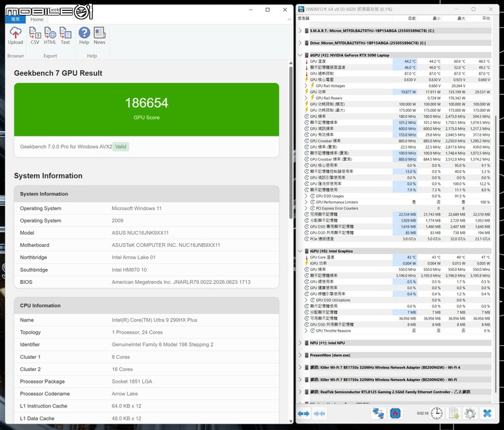Expand the S.M.A.R.T. Micron drive section
The height and width of the screenshot is (430, 504).
pyautogui.click(x=300, y=30)
